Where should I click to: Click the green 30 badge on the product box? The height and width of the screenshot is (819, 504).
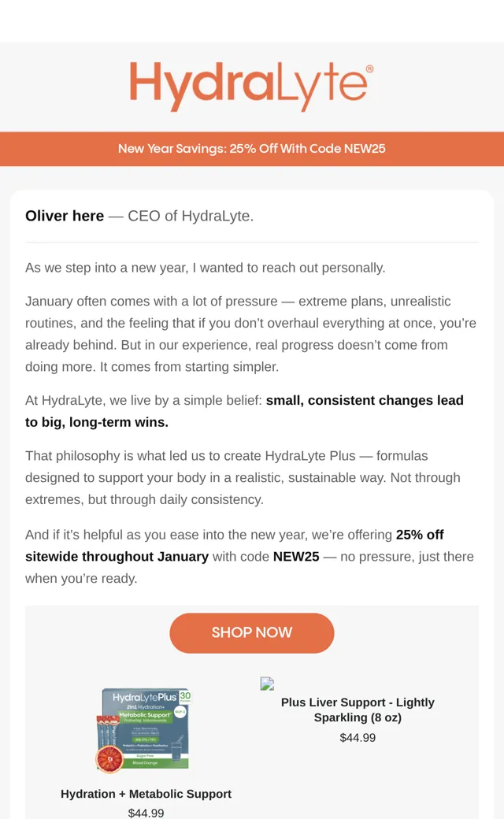click(x=185, y=696)
